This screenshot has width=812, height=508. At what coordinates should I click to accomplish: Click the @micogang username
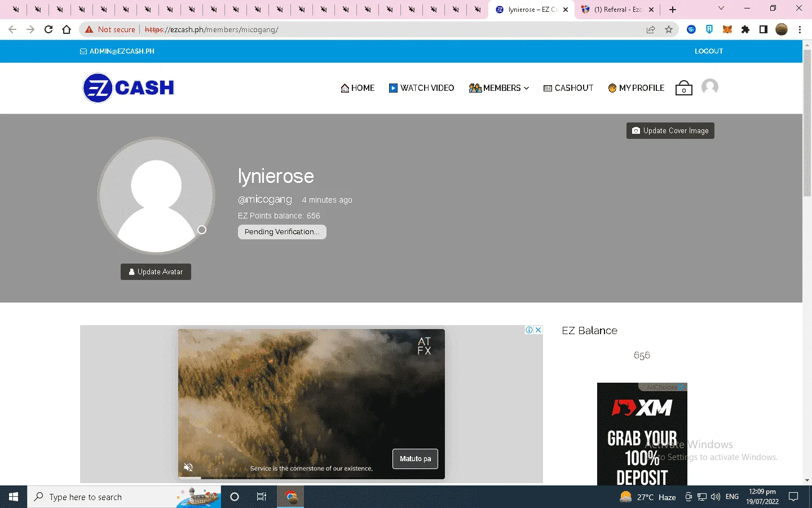point(265,200)
